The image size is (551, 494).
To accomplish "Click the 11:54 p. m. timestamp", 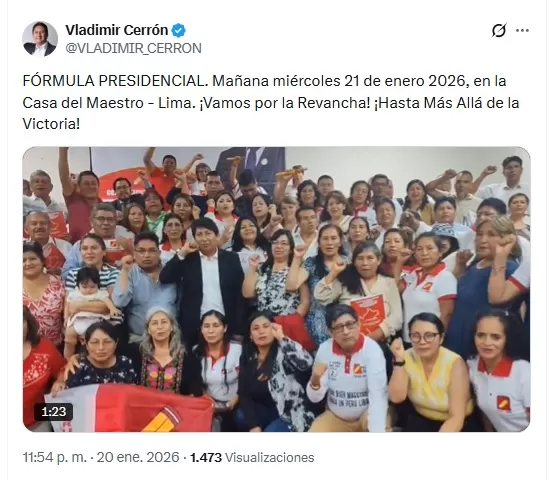I will tap(54, 457).
